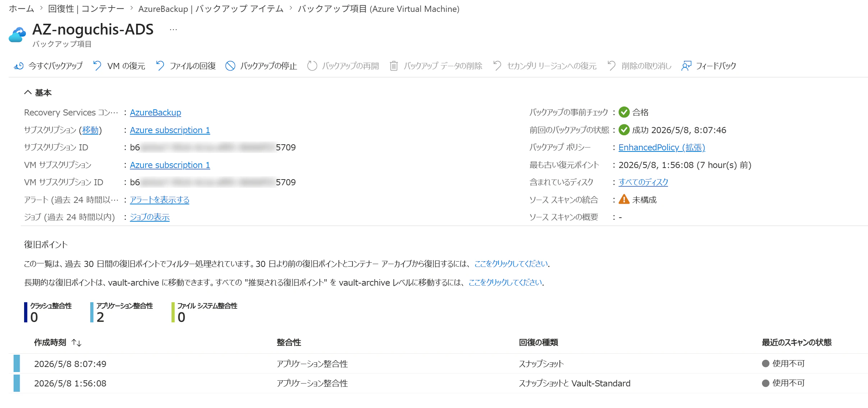Open the AzureBackup vault link
This screenshot has height=408, width=868.
click(155, 113)
